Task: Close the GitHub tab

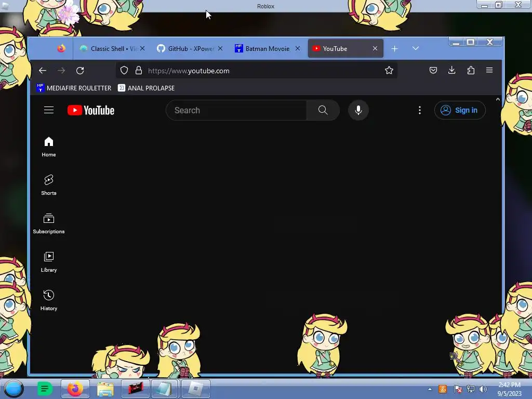Action: click(x=220, y=48)
